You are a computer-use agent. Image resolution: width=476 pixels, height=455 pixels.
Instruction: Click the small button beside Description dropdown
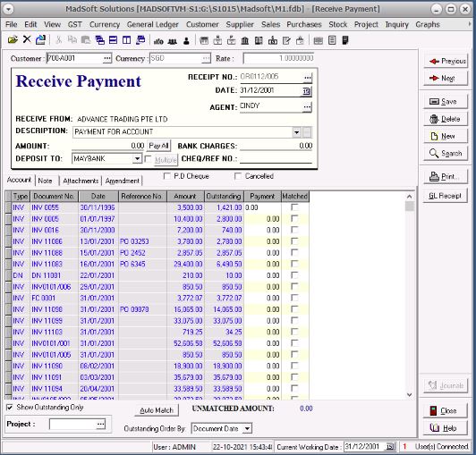(307, 132)
